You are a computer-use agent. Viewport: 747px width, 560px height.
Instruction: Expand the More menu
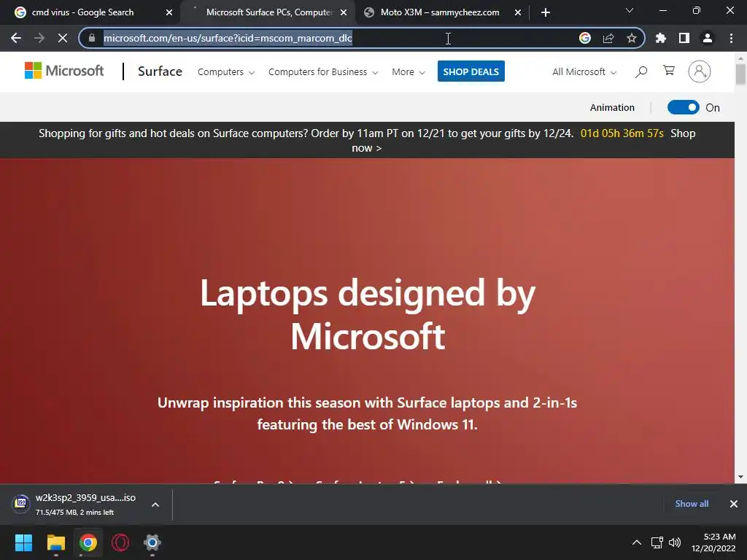click(x=409, y=72)
